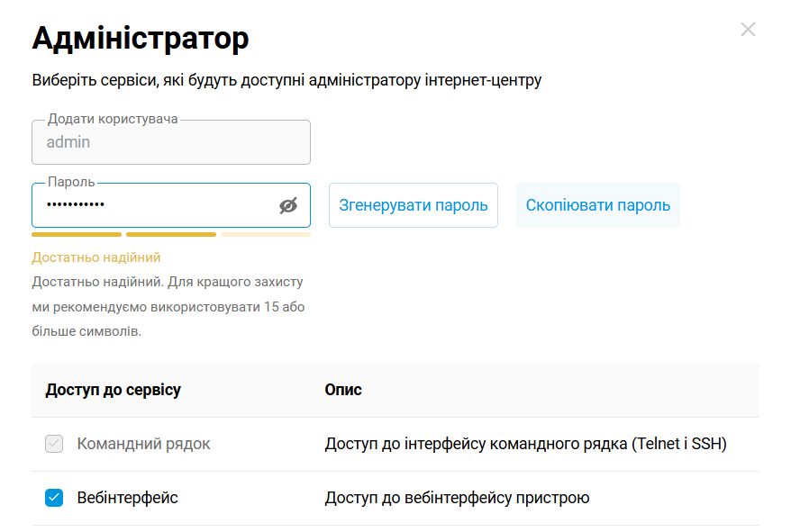Click the Опис column header
Screen dimensions: 791x532
pos(343,390)
